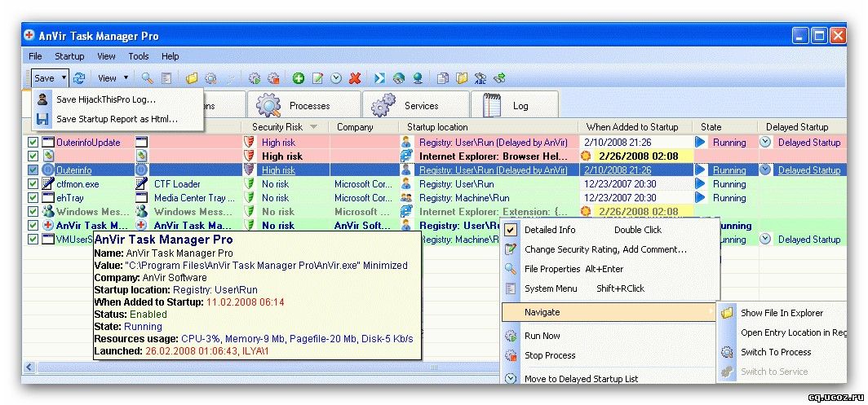This screenshot has width=868, height=405.
Task: Click the magnifying glass toolbar icon
Action: coord(147,78)
